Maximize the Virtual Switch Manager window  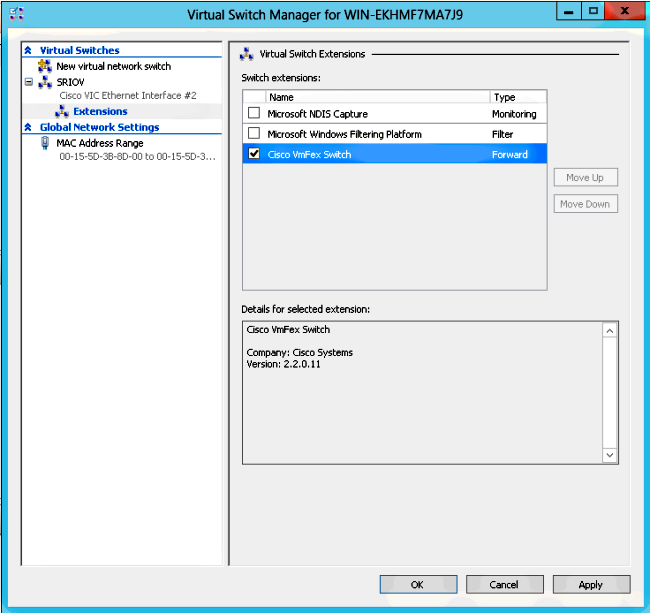pos(593,11)
